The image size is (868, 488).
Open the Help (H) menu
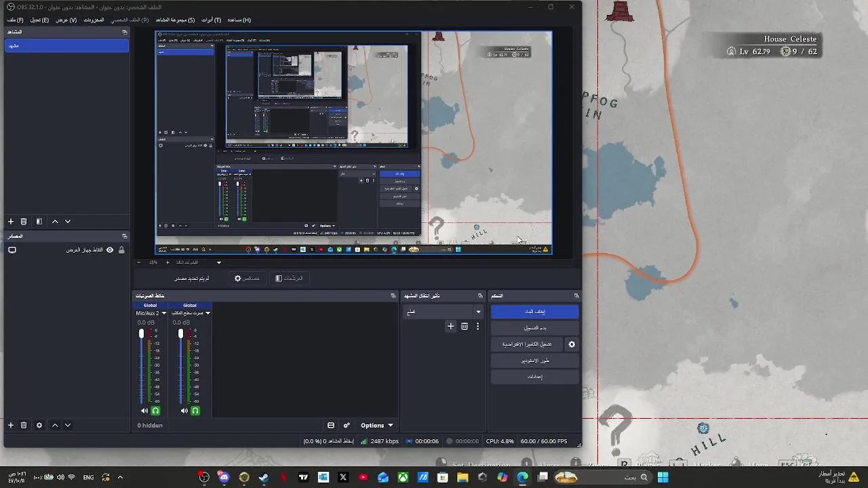point(239,20)
